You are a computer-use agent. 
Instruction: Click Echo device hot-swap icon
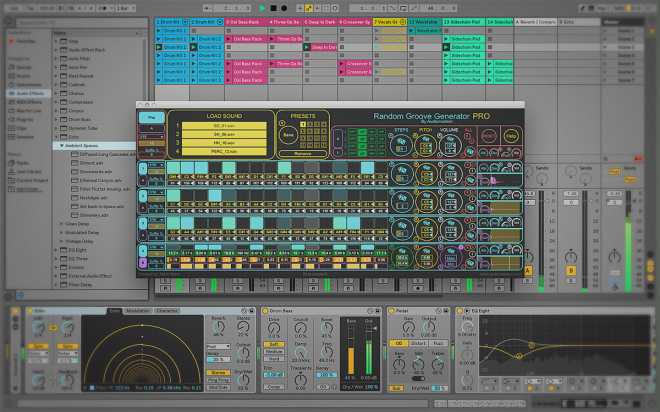point(244,311)
